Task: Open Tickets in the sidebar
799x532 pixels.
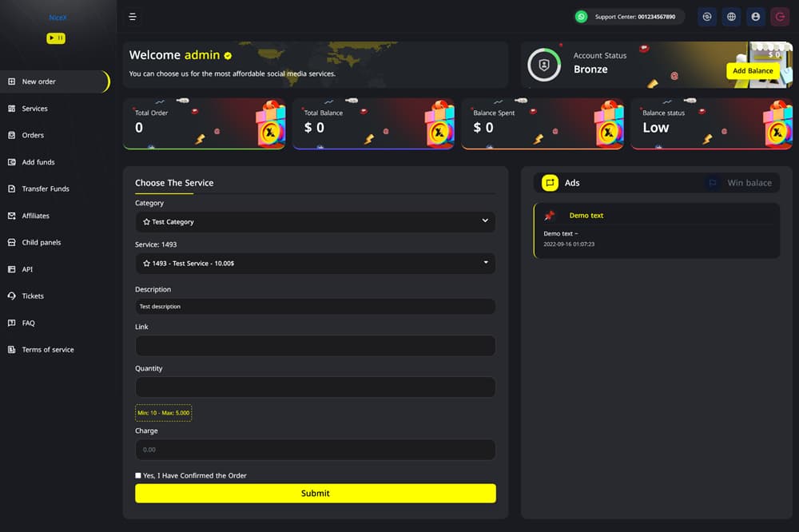Action: click(x=33, y=296)
